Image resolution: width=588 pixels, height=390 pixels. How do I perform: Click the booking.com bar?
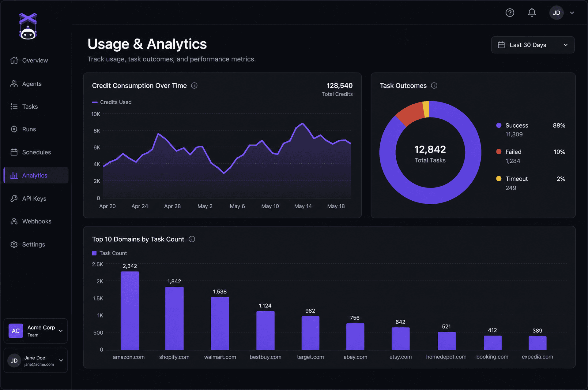[492, 343]
